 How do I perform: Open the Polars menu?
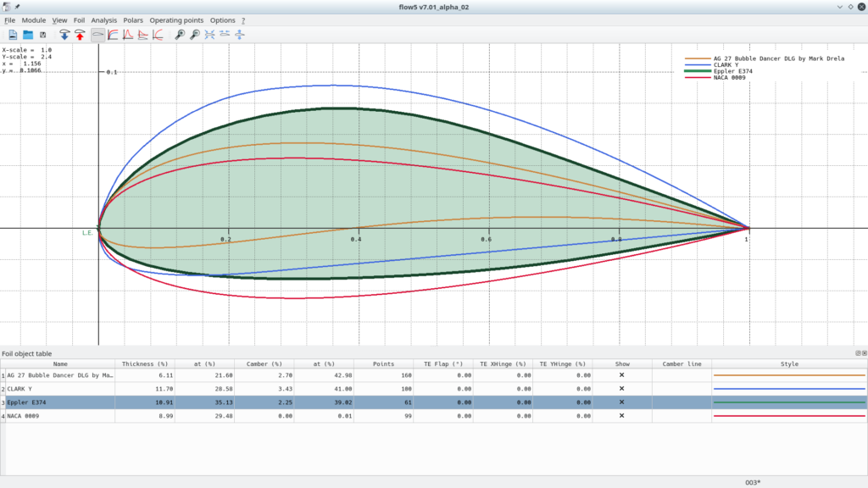point(133,19)
